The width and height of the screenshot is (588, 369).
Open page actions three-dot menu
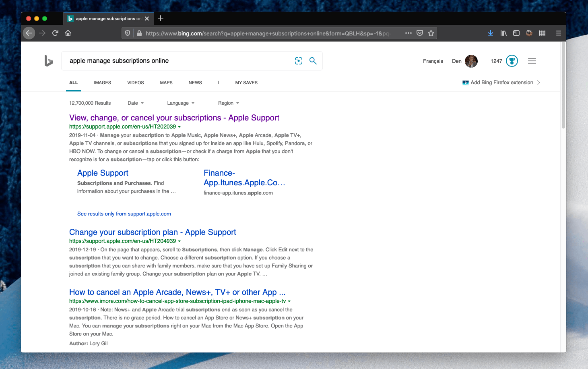409,33
